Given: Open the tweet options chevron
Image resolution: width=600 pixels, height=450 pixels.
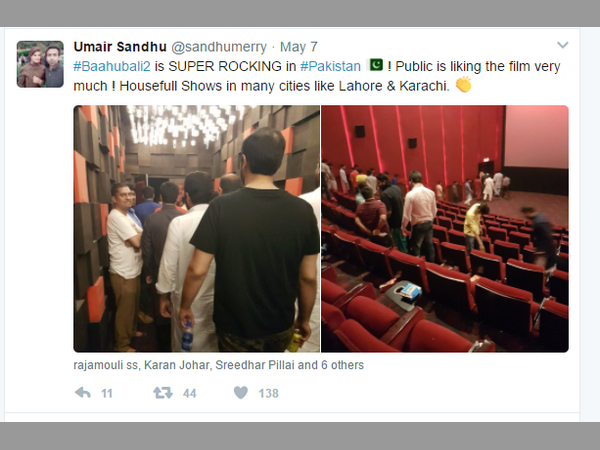Looking at the screenshot, I should [562, 45].
